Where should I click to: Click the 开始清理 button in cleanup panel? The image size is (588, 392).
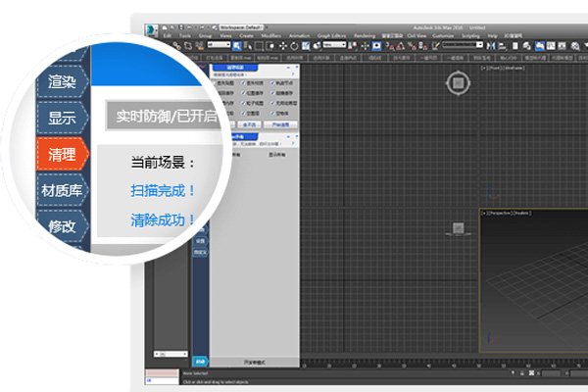click(x=280, y=124)
